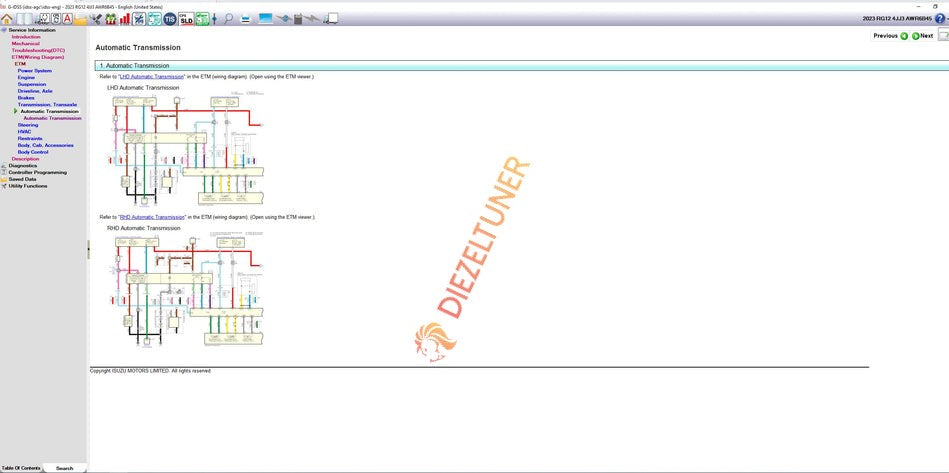
Task: Go to the Next page button
Action: tap(923, 36)
